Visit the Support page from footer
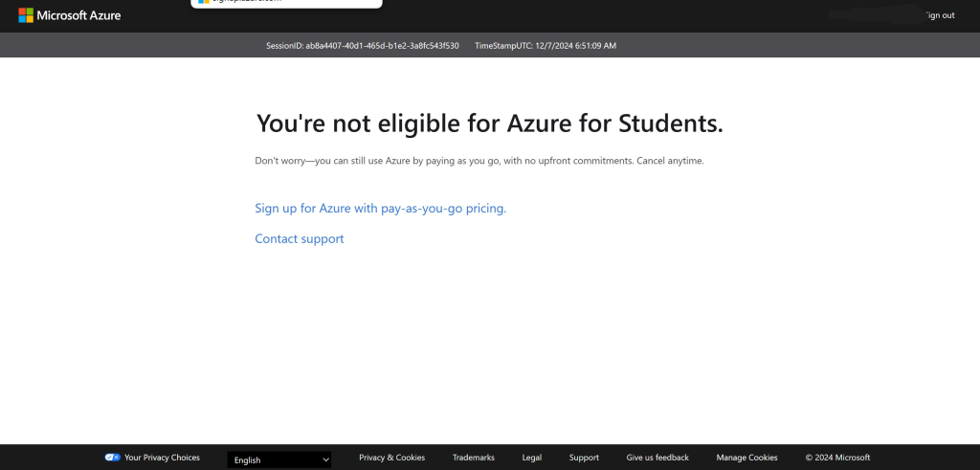The width and height of the screenshot is (980, 470). point(584,458)
